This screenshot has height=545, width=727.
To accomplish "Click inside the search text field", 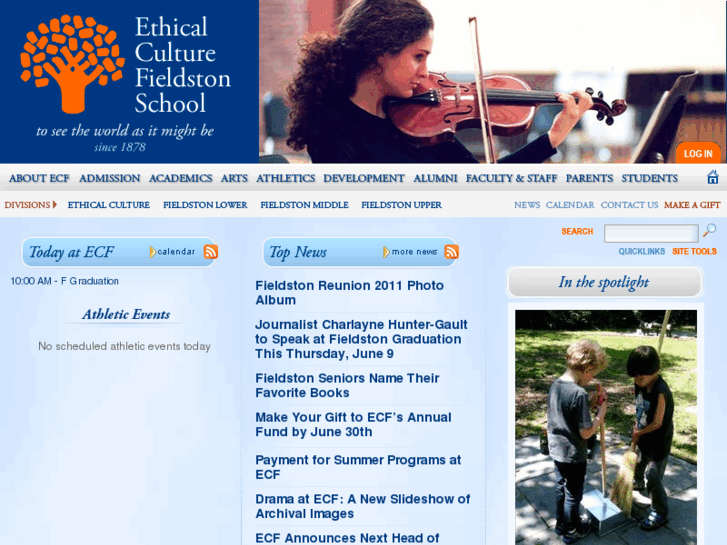I will click(x=651, y=233).
